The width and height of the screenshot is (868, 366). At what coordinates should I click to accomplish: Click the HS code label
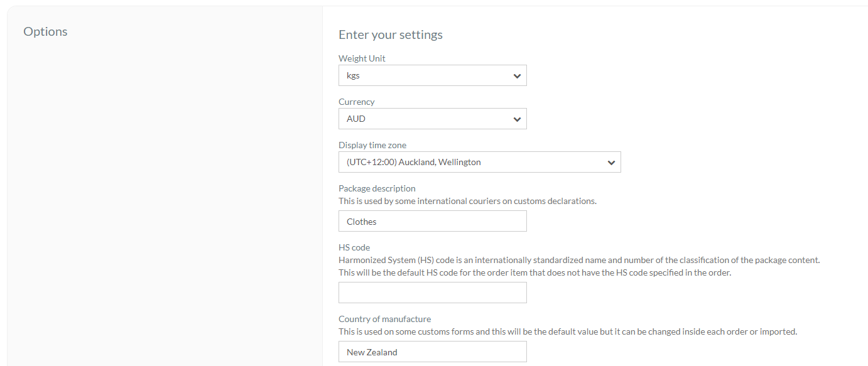click(354, 247)
